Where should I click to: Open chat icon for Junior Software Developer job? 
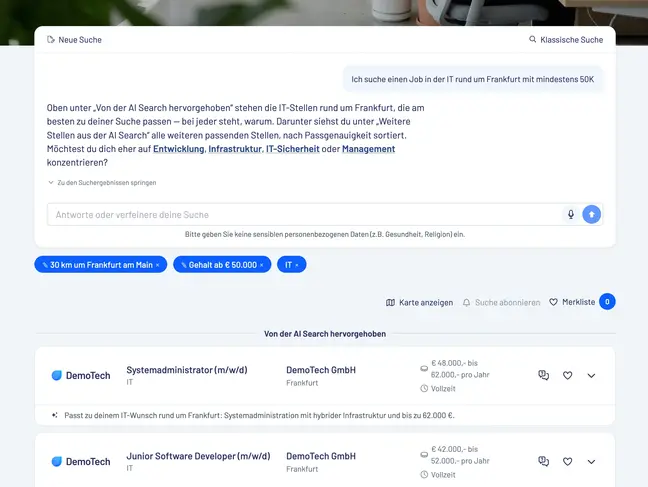pyautogui.click(x=543, y=461)
